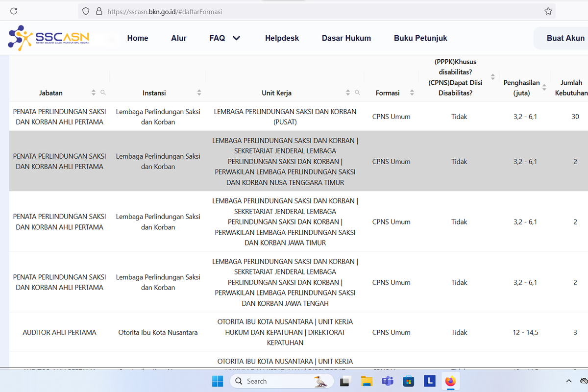Open the Dasar Hukum menu item
The image size is (588, 392).
coord(346,38)
